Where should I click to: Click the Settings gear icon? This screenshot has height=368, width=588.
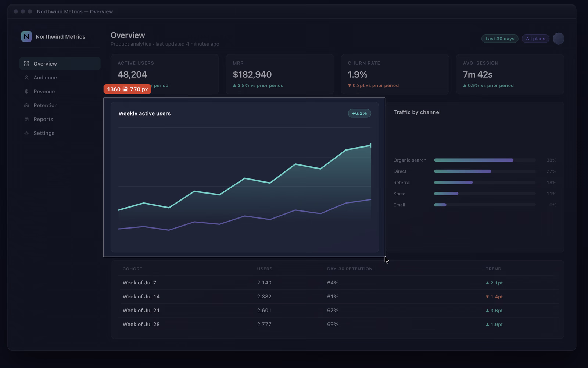[26, 133]
